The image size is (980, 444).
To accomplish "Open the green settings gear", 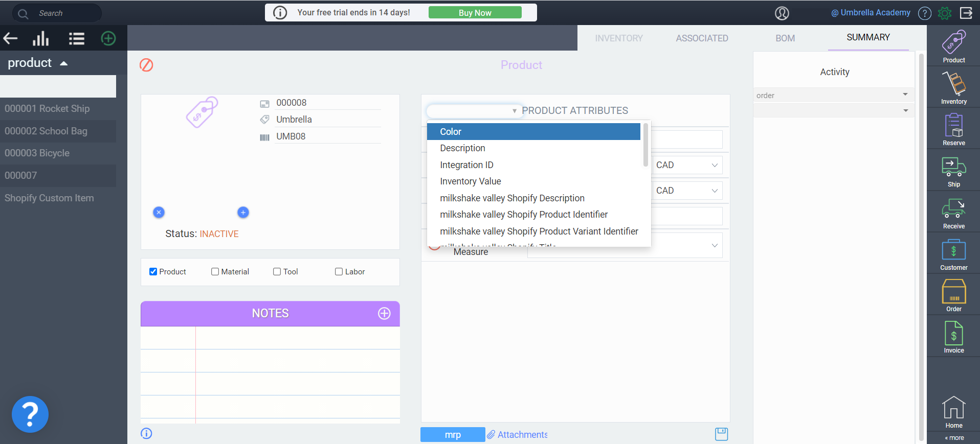I will (945, 13).
